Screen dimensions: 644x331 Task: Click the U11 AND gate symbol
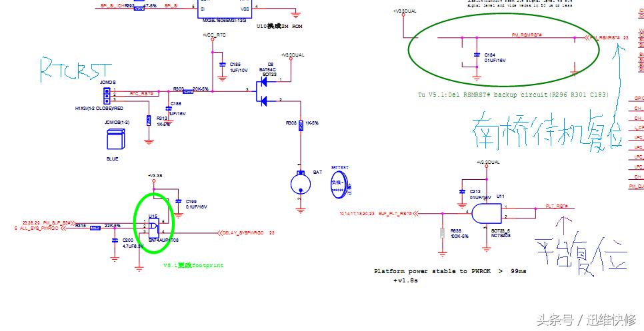pyautogui.click(x=487, y=214)
